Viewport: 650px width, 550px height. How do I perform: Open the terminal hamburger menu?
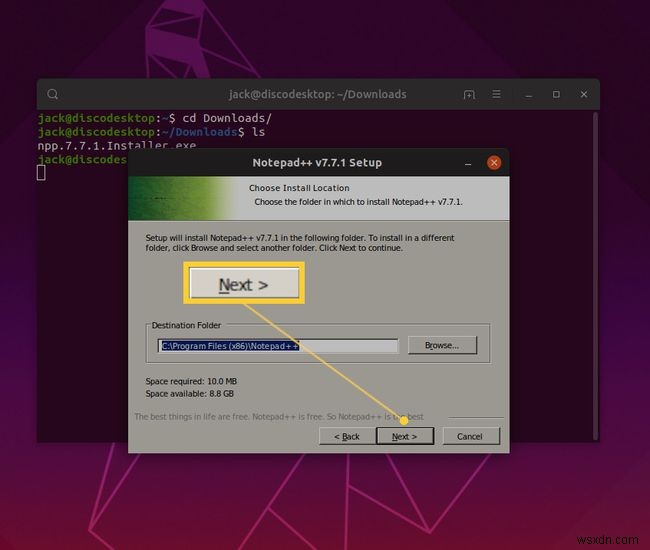point(496,94)
